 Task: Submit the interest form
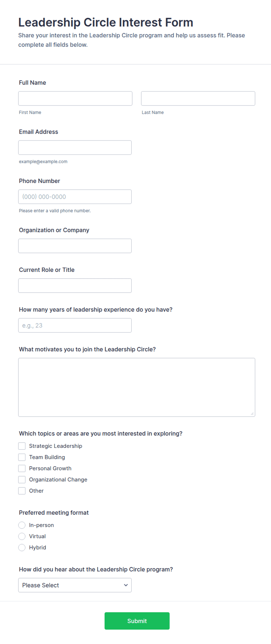pos(137,621)
